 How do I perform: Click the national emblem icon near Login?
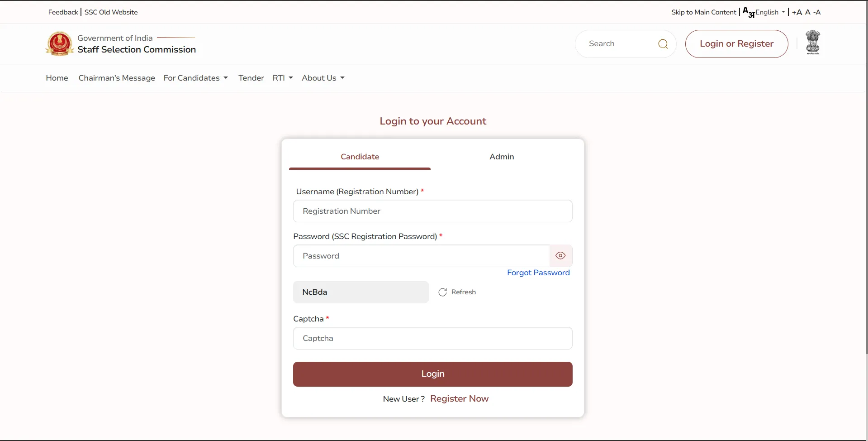click(813, 42)
